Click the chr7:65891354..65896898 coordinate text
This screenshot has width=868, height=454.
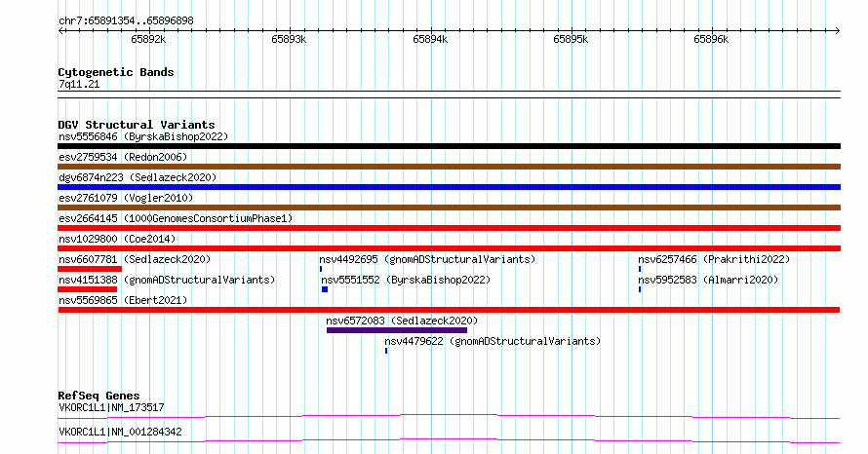click(x=126, y=21)
